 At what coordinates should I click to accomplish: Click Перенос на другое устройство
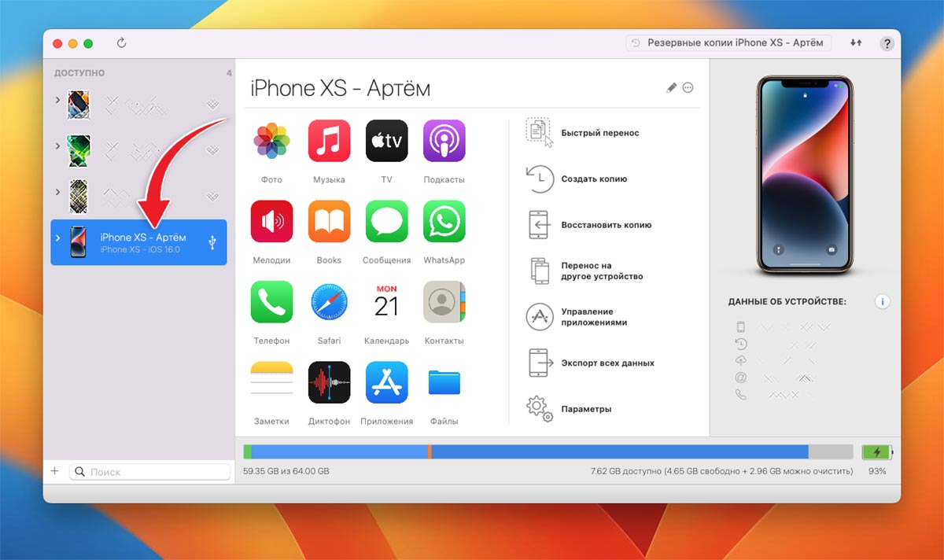[584, 271]
